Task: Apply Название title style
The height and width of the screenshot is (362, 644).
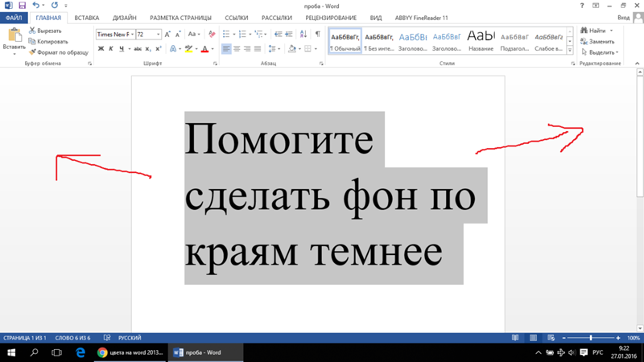Action: [481, 41]
